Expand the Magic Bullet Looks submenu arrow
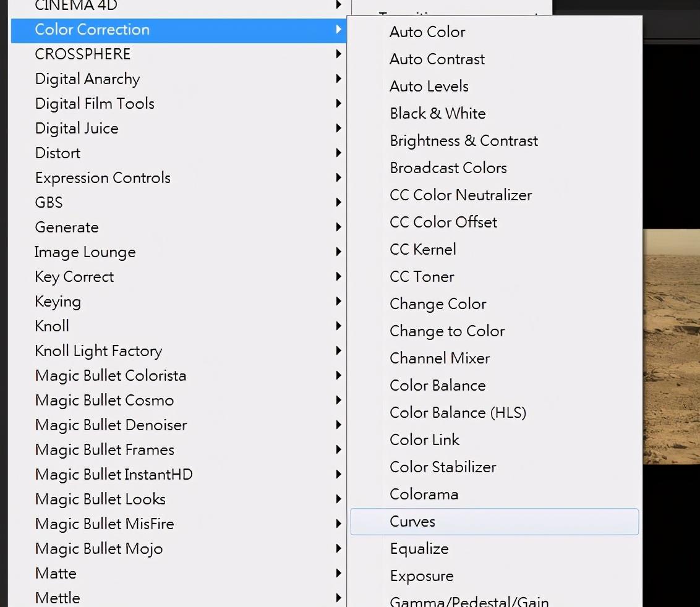This screenshot has width=700, height=607. point(338,499)
